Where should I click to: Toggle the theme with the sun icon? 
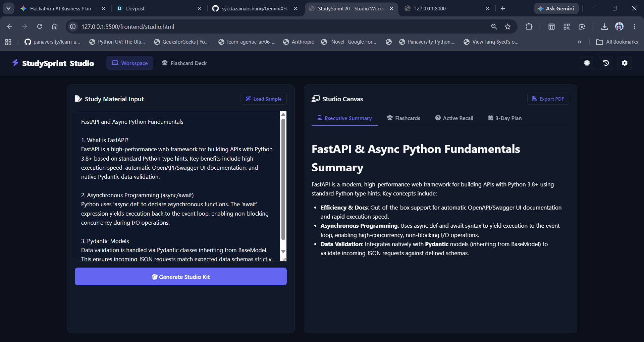(x=587, y=63)
